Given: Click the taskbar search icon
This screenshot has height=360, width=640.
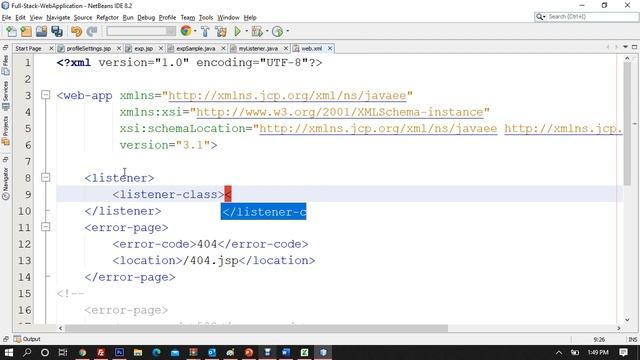Looking at the screenshot, I should pos(27,352).
